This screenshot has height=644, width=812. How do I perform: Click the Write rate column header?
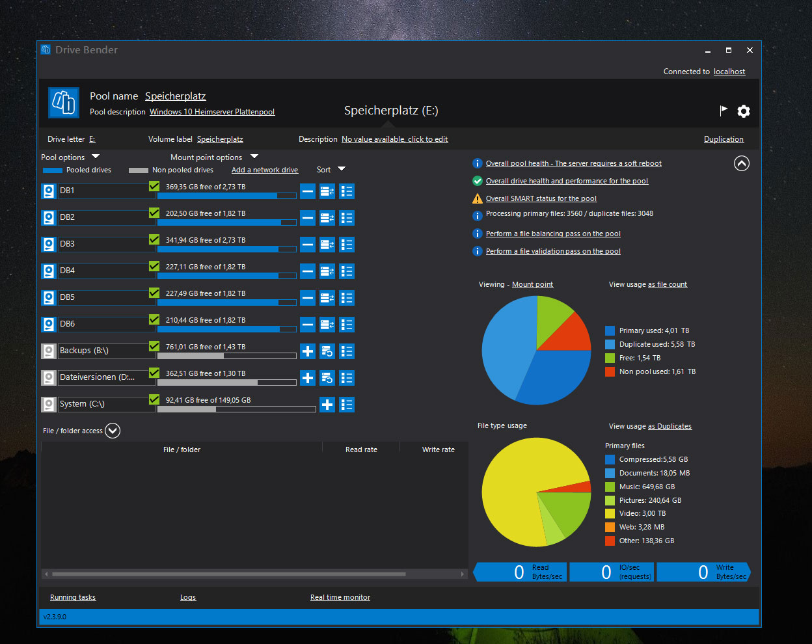pos(438,449)
